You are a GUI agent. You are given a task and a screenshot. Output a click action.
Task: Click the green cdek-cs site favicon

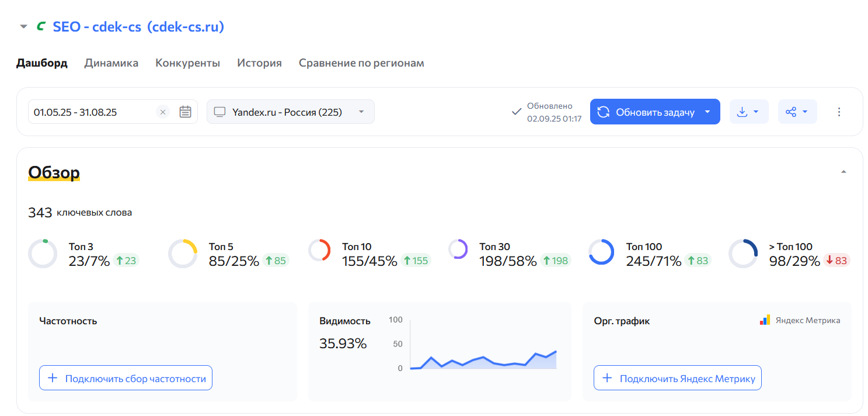point(41,26)
